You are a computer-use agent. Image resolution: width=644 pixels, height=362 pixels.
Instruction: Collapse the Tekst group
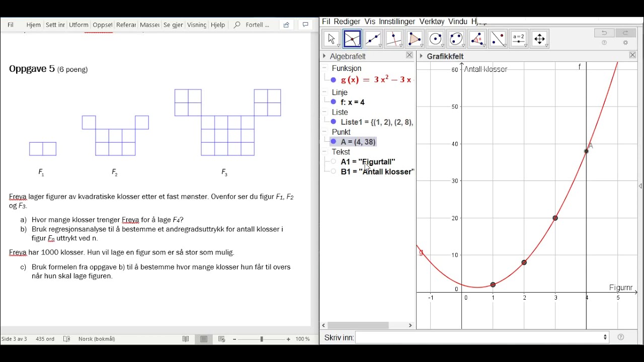[x=325, y=151]
